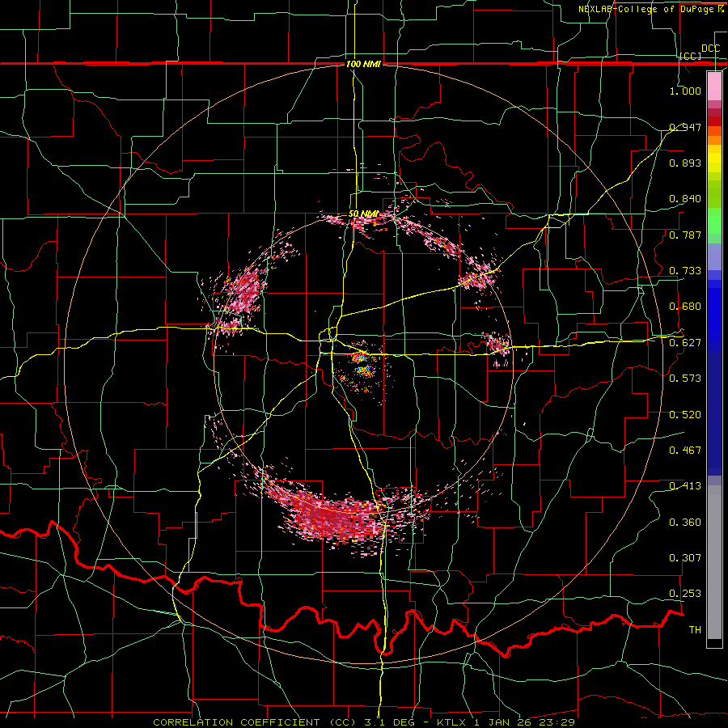
Task: Select the 0.947 scale value
Action: click(x=685, y=127)
